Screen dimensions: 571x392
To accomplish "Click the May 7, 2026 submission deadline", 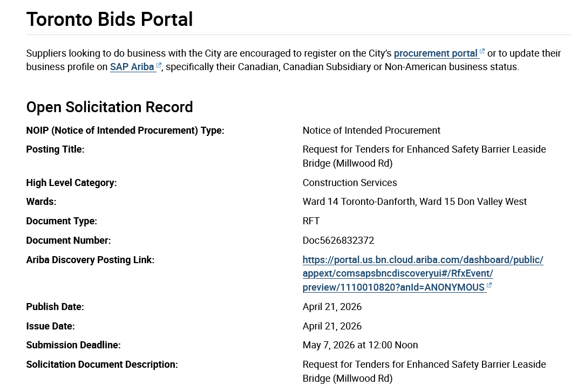I will click(x=360, y=345).
